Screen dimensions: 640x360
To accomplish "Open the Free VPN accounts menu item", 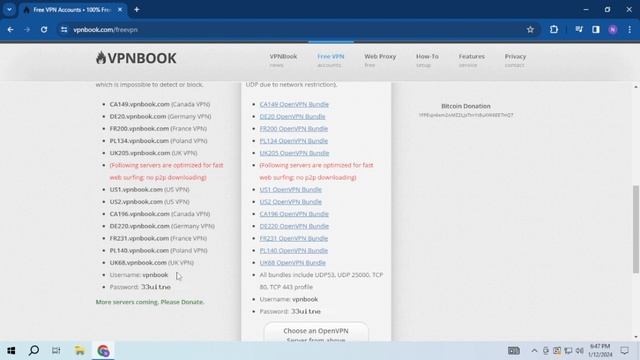I will [x=331, y=60].
